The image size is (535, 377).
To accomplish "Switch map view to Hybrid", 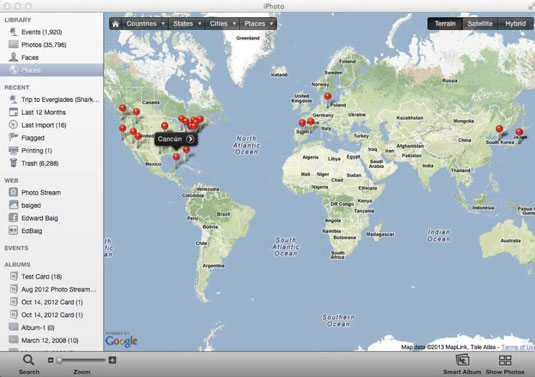I will coord(515,24).
